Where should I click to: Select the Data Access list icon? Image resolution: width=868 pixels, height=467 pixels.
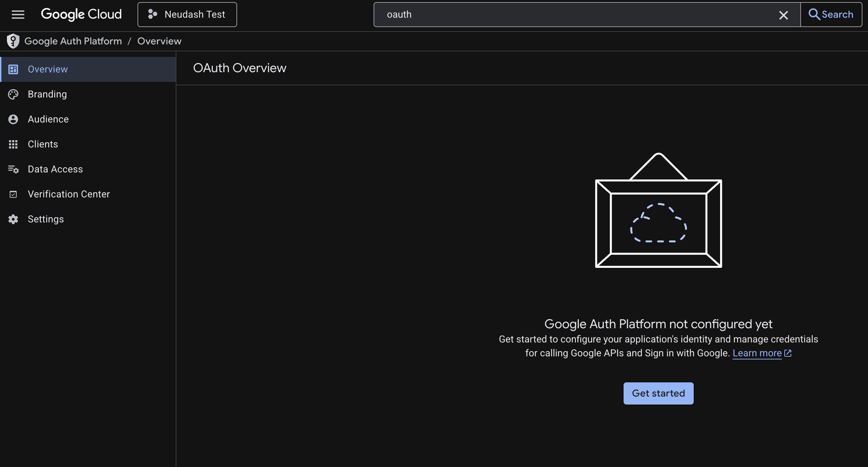pos(13,169)
